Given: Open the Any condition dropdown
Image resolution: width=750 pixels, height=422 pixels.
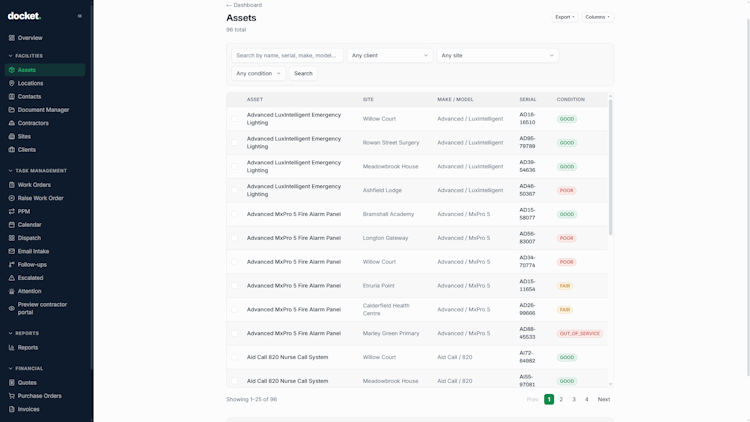Looking at the screenshot, I should (258, 73).
